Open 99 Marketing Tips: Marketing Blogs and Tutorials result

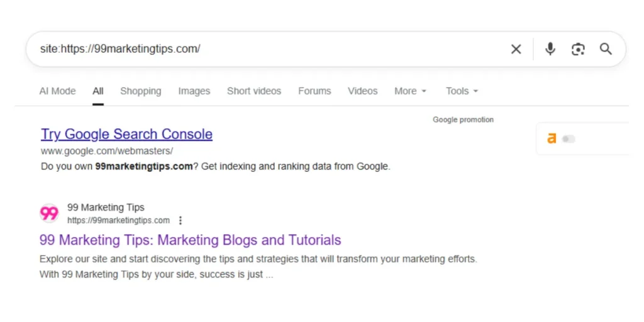[190, 240]
